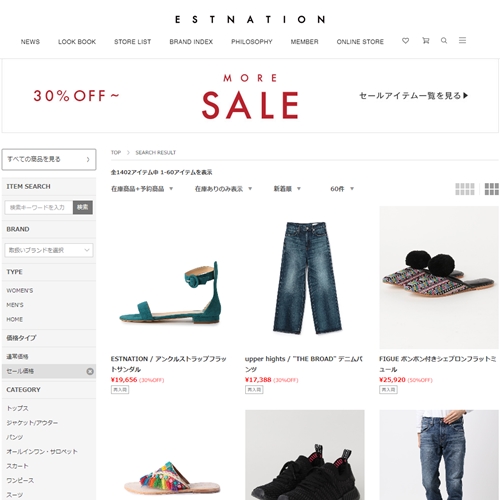
Task: Open the hamburger menu icon
Action: [462, 40]
